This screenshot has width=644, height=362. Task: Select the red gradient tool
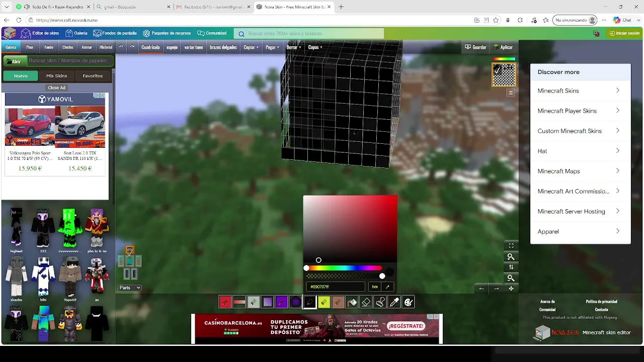(239, 302)
